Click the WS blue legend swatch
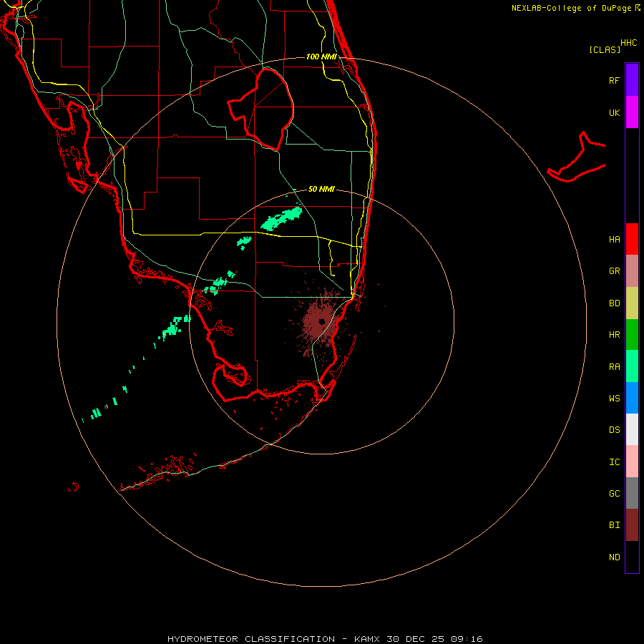 [x=632, y=398]
